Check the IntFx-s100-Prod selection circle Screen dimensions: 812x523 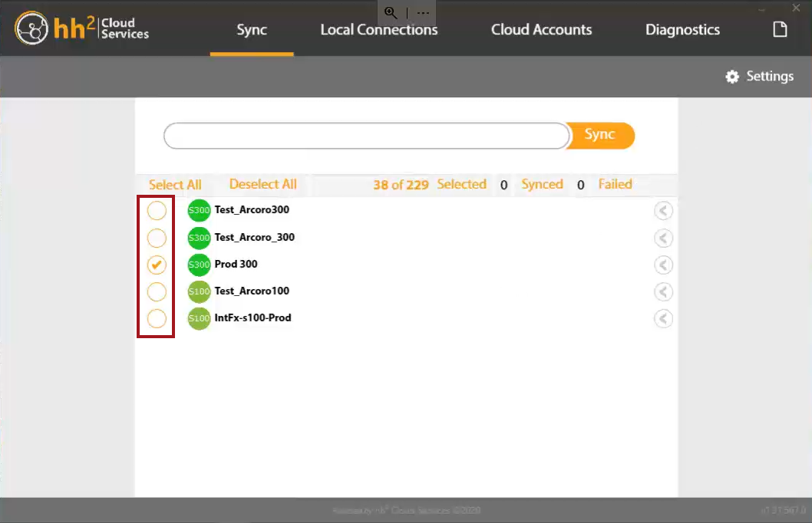pos(157,319)
